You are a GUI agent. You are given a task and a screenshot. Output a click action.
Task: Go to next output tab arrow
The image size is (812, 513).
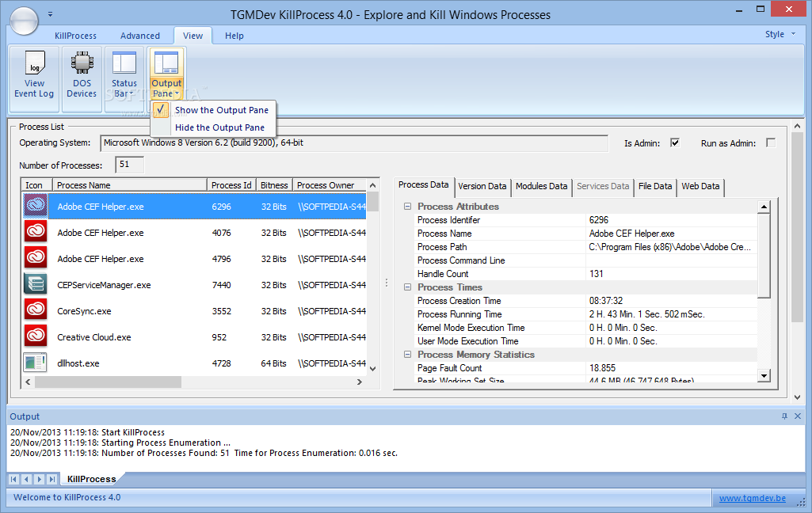tap(39, 479)
